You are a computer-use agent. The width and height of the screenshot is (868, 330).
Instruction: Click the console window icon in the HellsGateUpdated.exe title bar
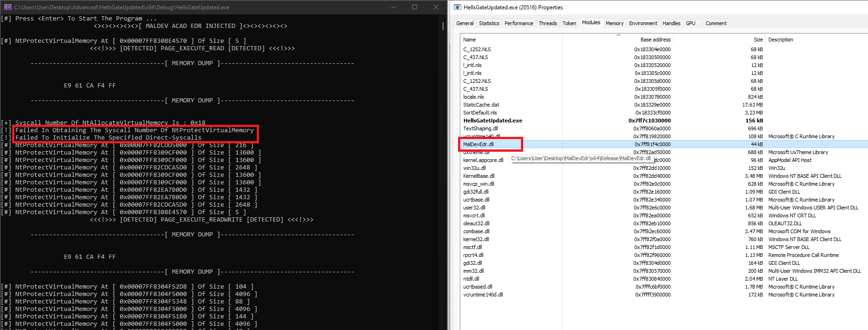[x=8, y=7]
